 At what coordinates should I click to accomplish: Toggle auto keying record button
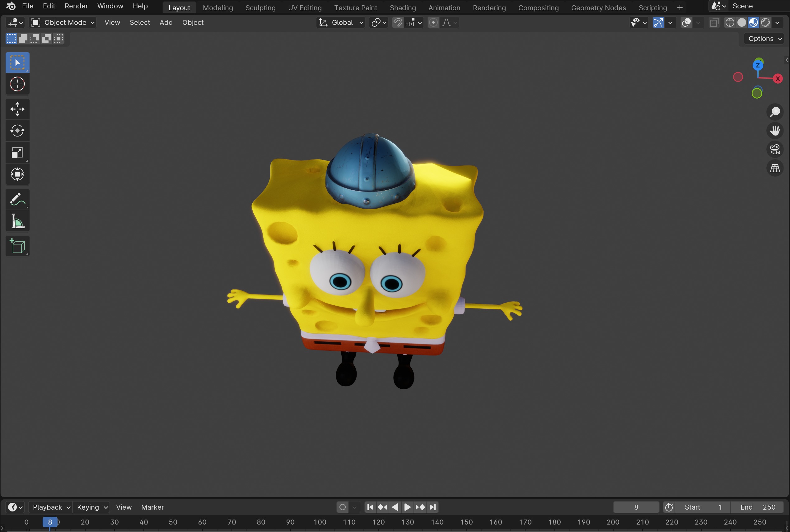(343, 507)
